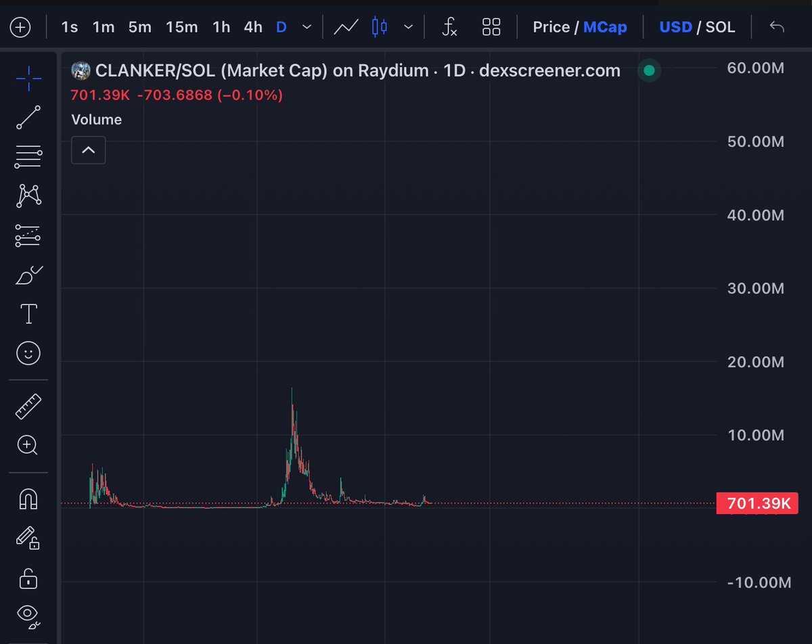The image size is (812, 644).
Task: Collapse the indicator legend chevron
Action: pos(89,150)
